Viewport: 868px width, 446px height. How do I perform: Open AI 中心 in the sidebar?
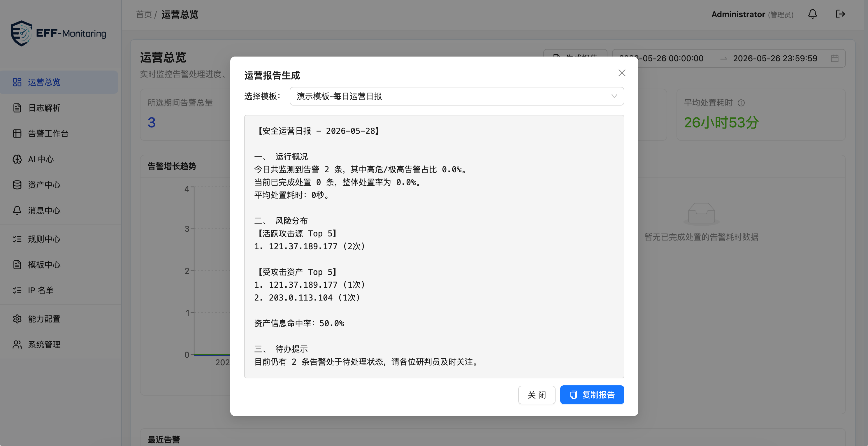click(59, 159)
